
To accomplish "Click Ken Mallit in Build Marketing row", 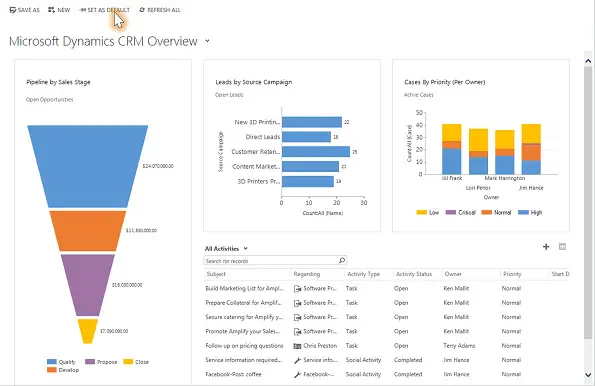I will [x=456, y=288].
